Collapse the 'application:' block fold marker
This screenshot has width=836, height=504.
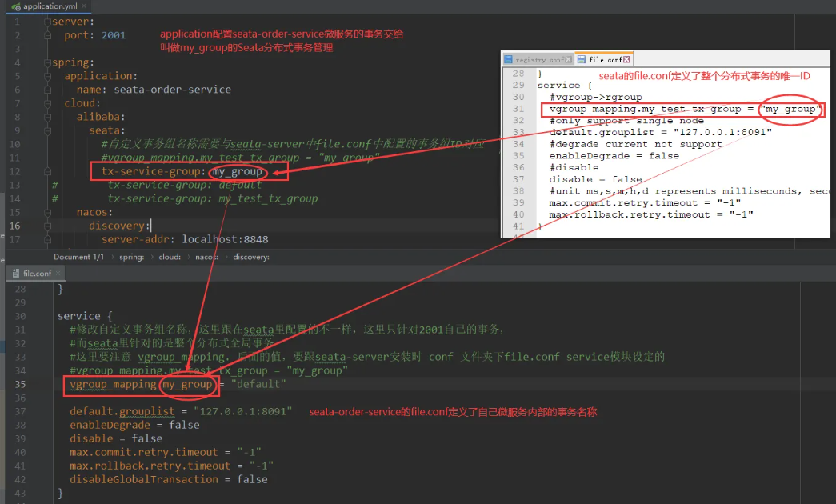tap(47, 76)
